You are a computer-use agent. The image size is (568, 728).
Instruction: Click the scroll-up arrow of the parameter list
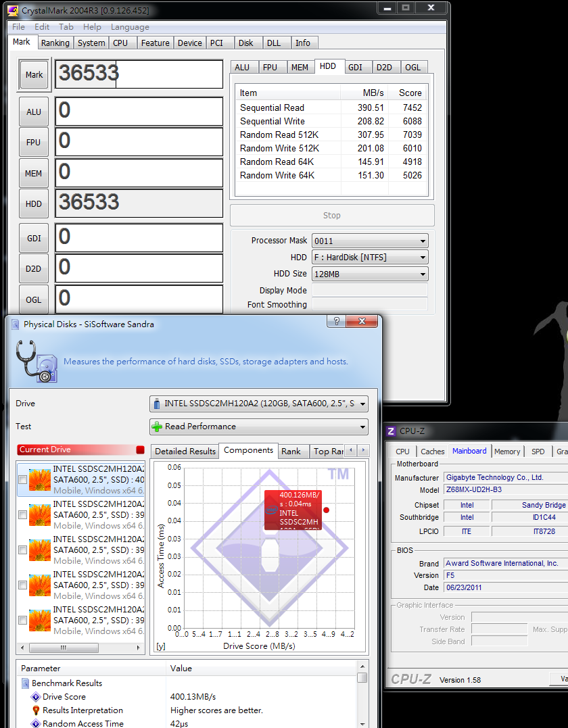362,666
